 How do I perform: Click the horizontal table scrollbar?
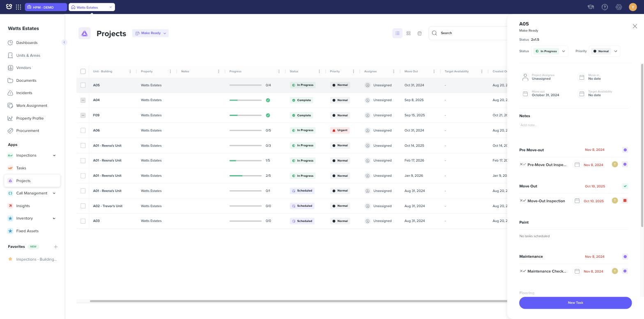[x=299, y=301]
